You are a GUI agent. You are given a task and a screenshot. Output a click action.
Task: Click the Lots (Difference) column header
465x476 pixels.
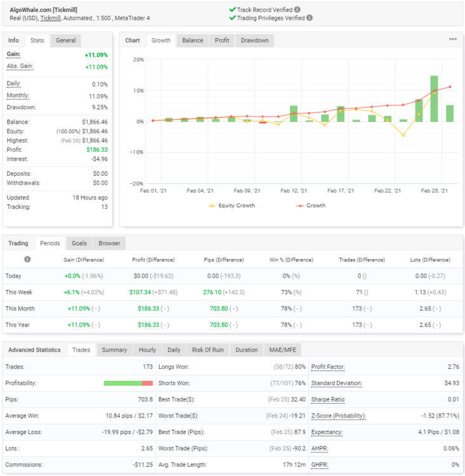click(x=430, y=260)
